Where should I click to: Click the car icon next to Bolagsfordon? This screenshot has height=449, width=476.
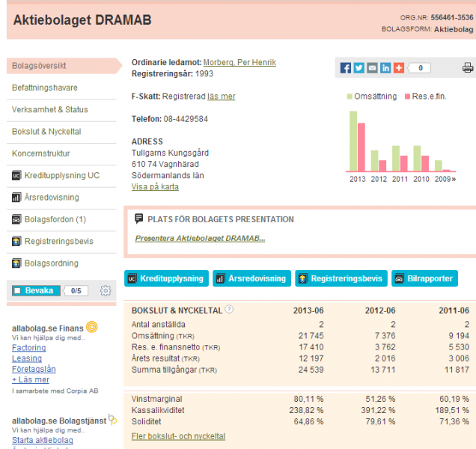point(16,219)
